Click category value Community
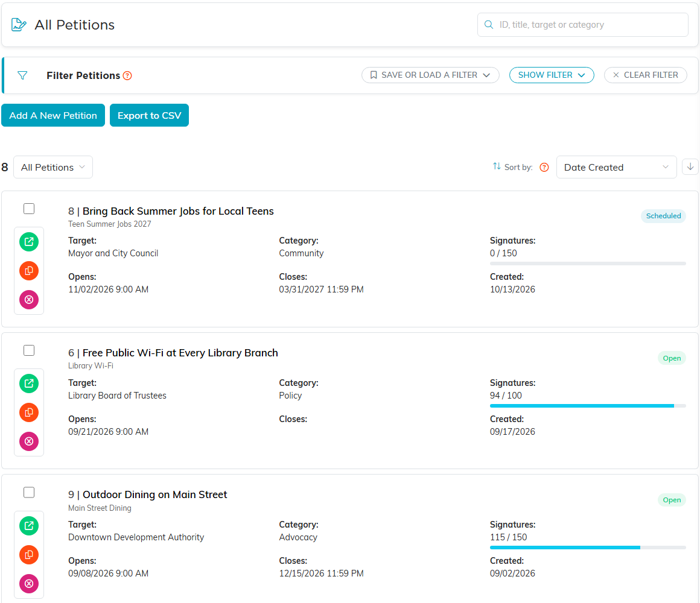This screenshot has height=603, width=700. click(x=301, y=253)
